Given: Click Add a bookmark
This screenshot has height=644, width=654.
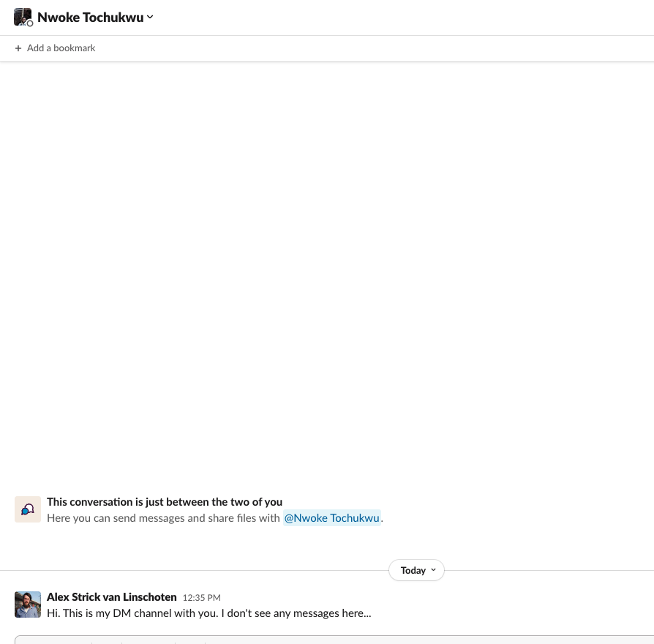Looking at the screenshot, I should tap(61, 48).
